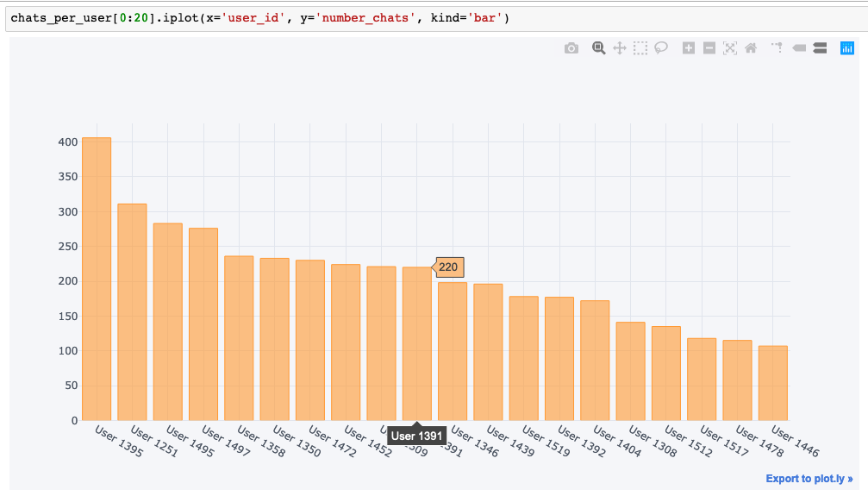The image size is (868, 496).
Task: Click the 'User 1439' x-axis label
Action: click(511, 441)
